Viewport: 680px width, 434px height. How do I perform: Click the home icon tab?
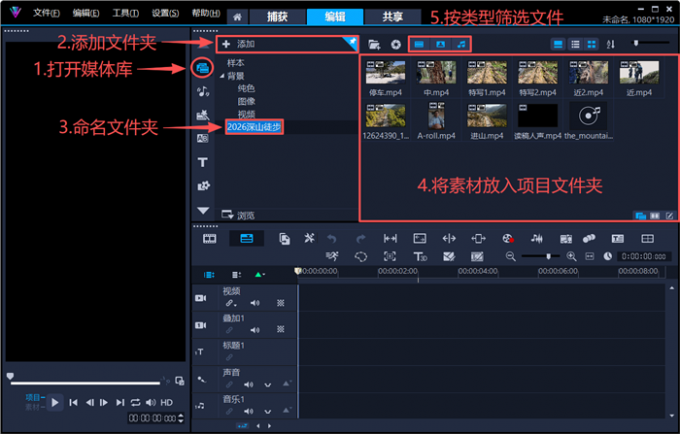coord(237,17)
